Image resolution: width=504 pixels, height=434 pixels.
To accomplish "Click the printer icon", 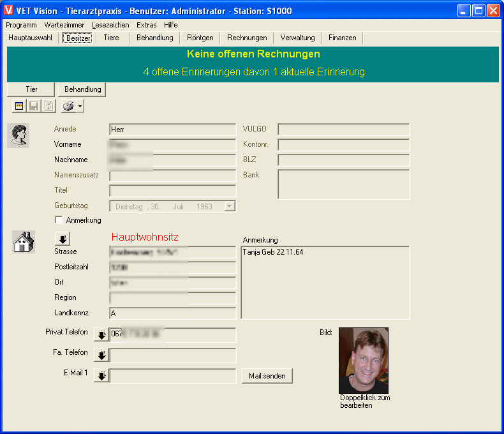I will [68, 106].
